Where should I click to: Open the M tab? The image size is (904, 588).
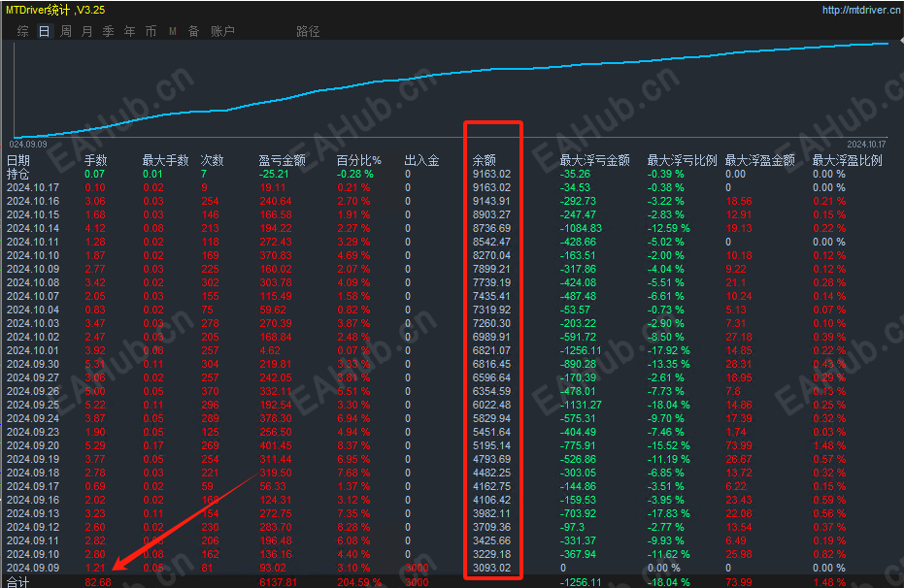(x=173, y=31)
